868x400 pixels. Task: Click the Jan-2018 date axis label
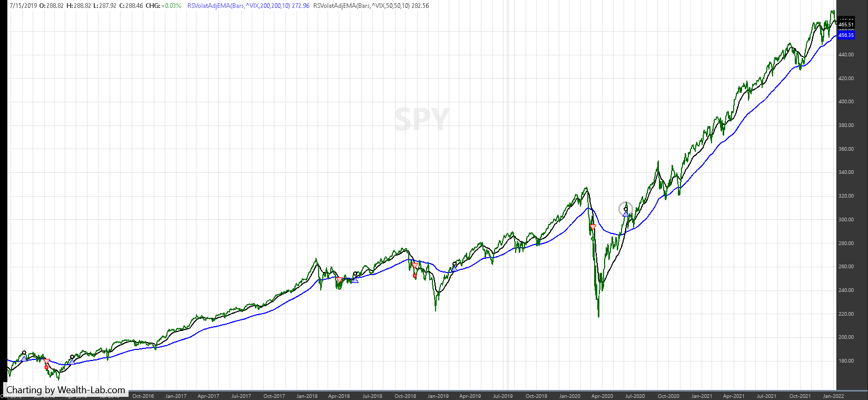pos(307,396)
